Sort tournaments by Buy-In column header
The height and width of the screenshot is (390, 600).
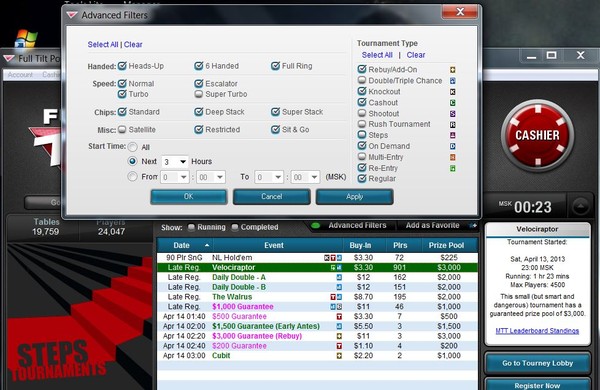[x=360, y=245]
